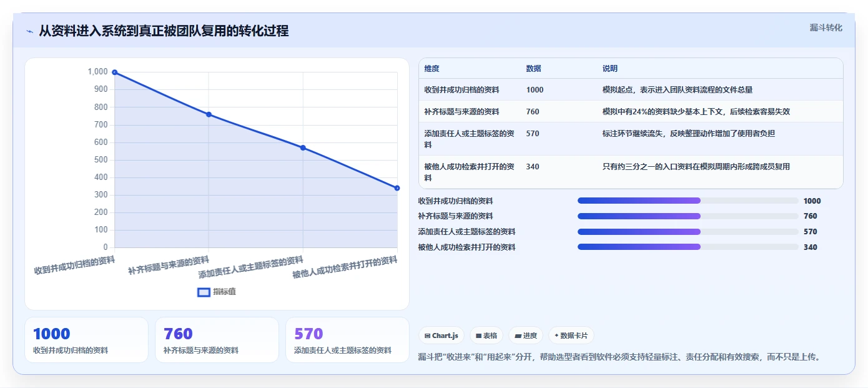Click progress bar for 收到并成功归档的资料

coord(688,201)
